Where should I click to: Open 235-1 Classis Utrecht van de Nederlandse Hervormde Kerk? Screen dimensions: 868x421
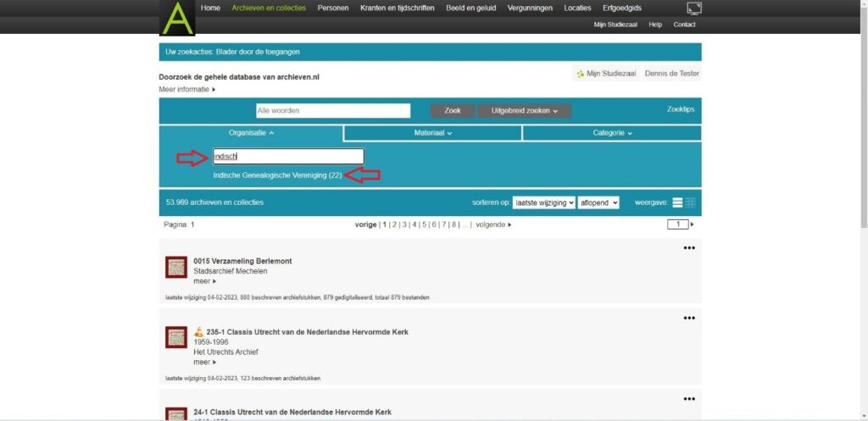[307, 332]
